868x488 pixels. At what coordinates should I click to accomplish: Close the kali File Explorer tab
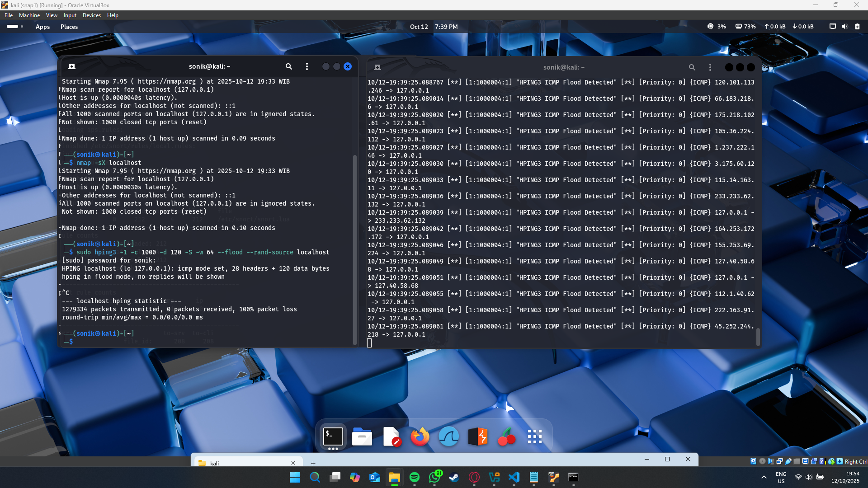point(293,463)
